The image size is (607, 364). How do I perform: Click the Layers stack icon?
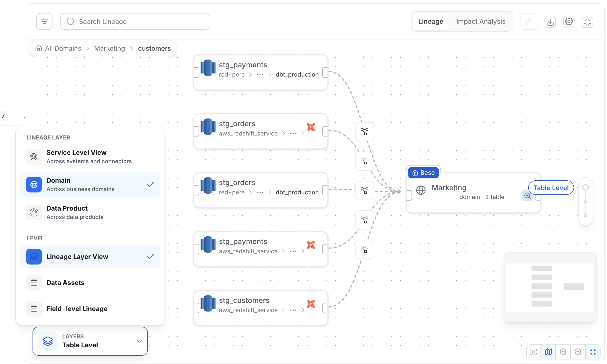pyautogui.click(x=48, y=341)
